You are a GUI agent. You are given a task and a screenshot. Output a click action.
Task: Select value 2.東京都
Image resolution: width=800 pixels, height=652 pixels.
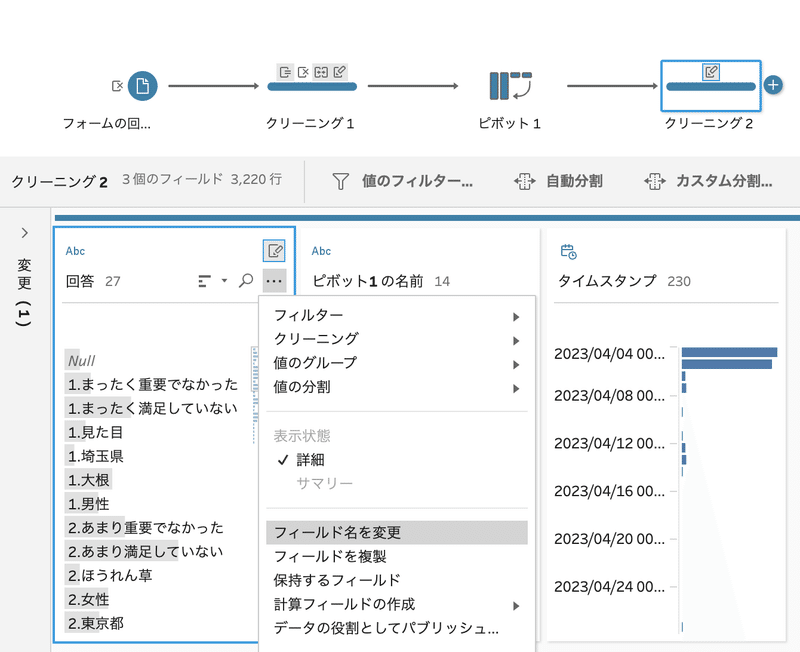pyautogui.click(x=95, y=623)
